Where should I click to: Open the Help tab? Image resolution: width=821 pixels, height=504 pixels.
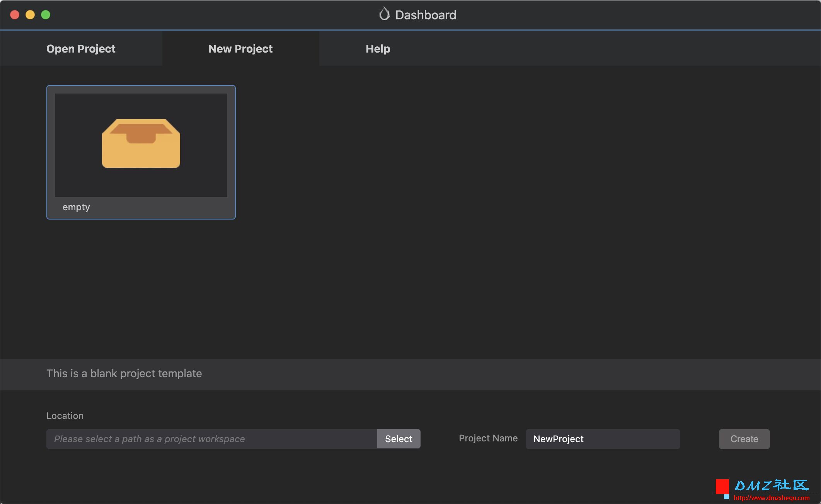tap(378, 49)
